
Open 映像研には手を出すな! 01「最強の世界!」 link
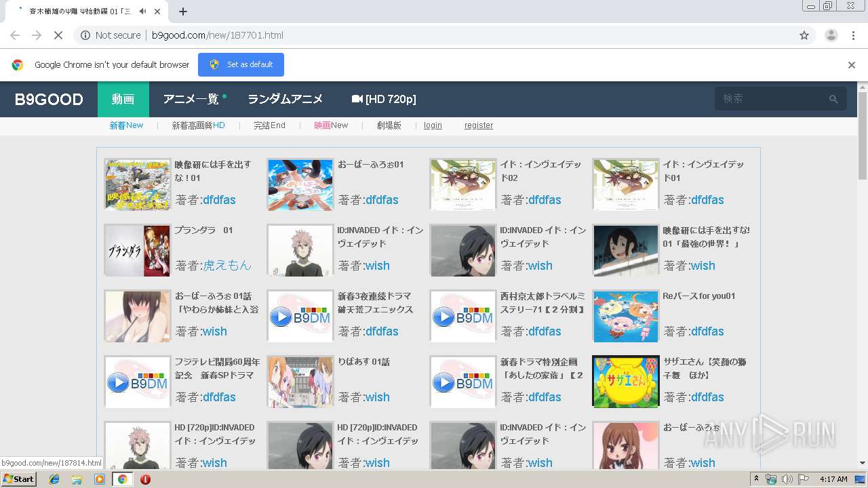tap(707, 237)
